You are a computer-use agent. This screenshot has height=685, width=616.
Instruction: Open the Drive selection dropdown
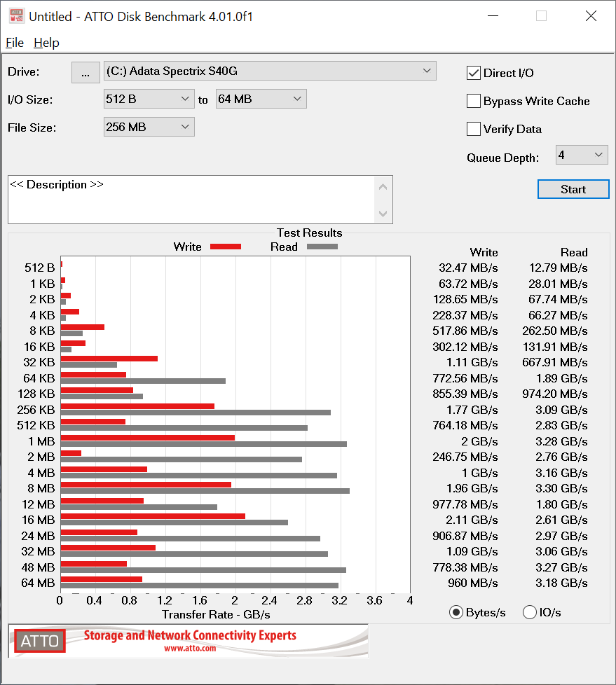point(270,71)
